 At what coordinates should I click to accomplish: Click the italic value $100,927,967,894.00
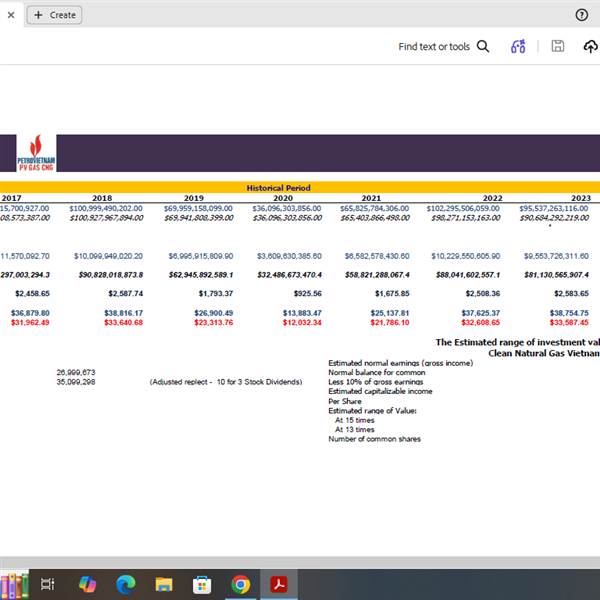tap(106, 218)
